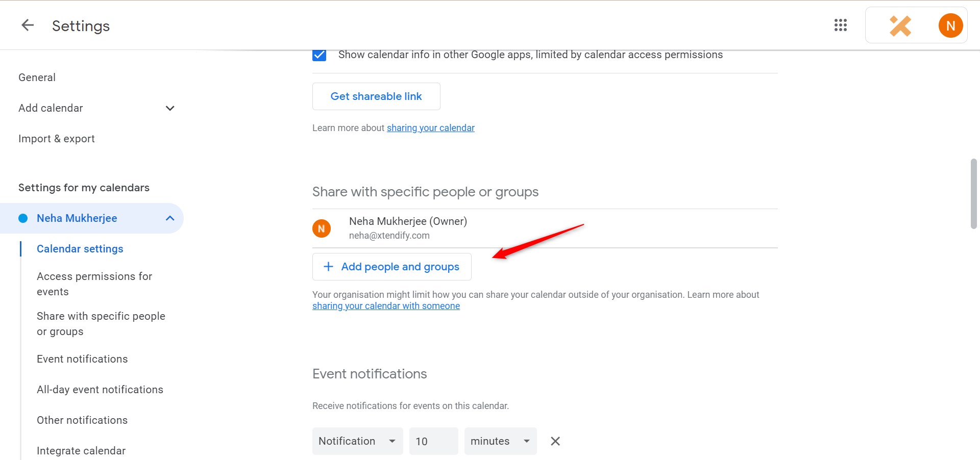The width and height of the screenshot is (980, 460).
Task: Select General in the settings sidebar
Action: click(36, 77)
